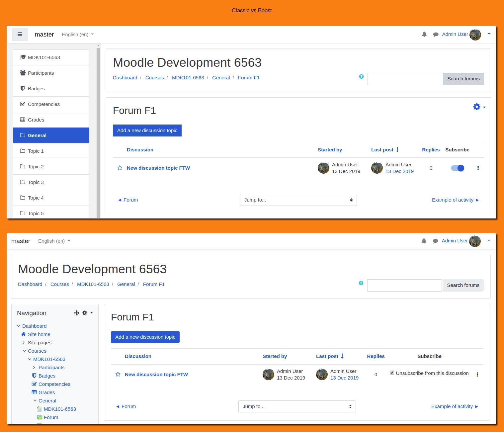Go to Example of activity in Boost

(x=455, y=200)
